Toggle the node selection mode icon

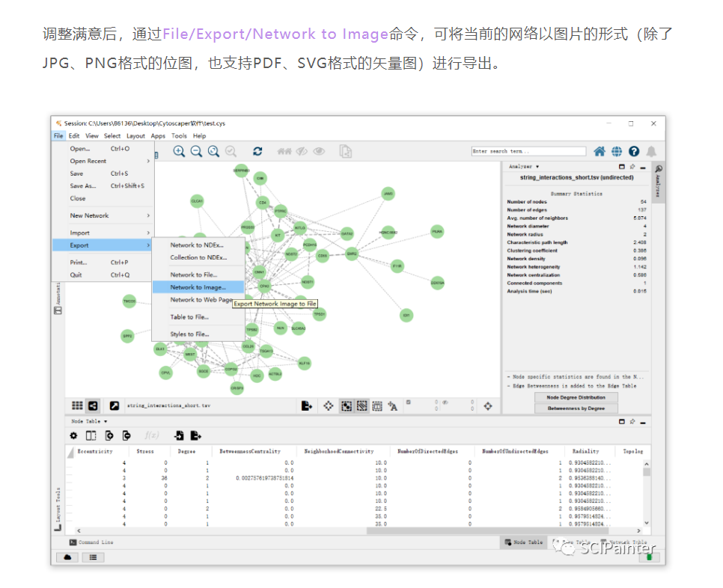(347, 405)
